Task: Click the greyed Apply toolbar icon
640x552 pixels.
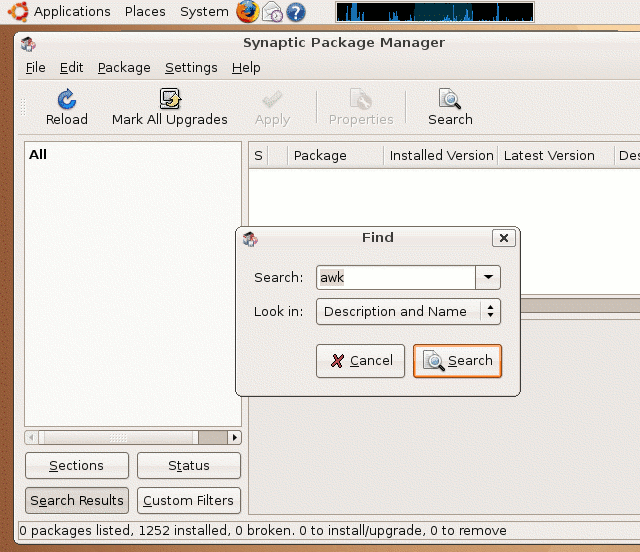Action: coord(272,99)
